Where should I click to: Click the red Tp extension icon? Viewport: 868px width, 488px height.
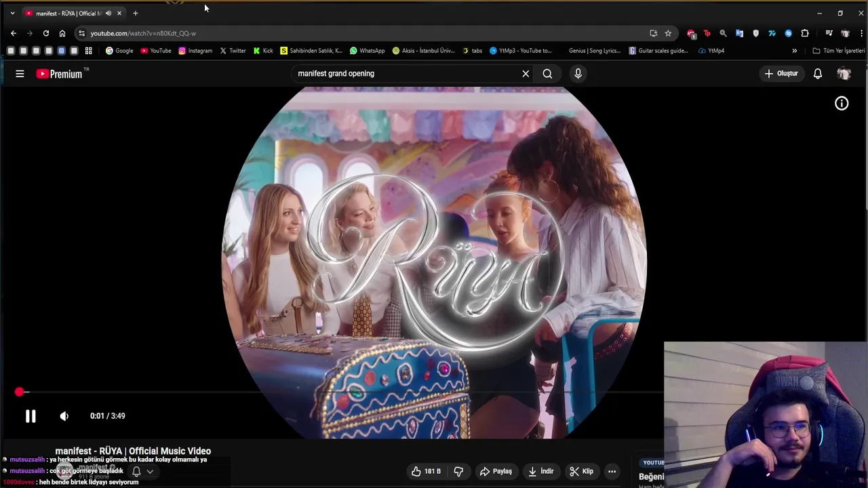pos(707,33)
